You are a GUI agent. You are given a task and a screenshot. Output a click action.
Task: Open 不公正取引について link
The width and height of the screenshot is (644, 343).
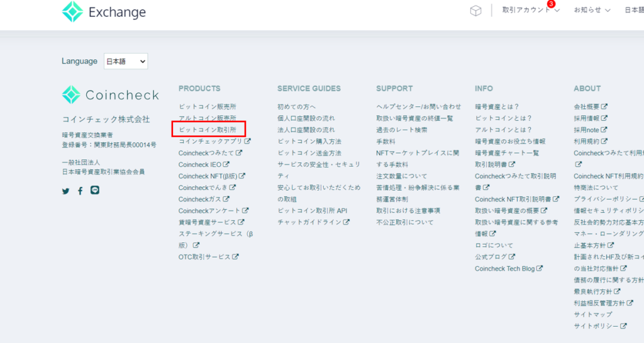click(x=405, y=222)
